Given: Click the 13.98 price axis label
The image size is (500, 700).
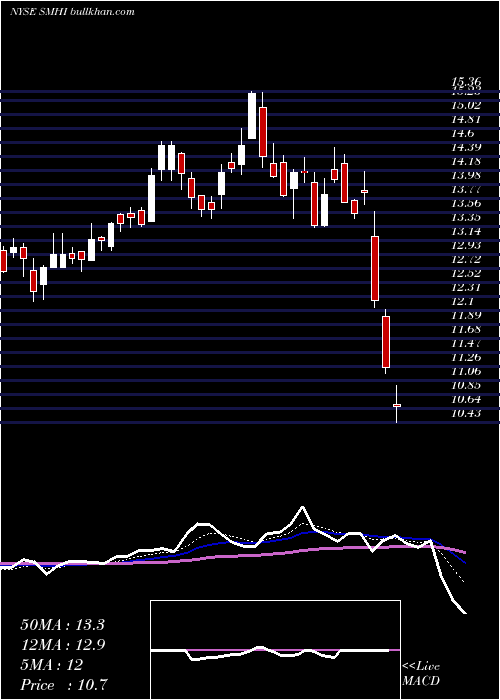Looking at the screenshot, I should [466, 175].
